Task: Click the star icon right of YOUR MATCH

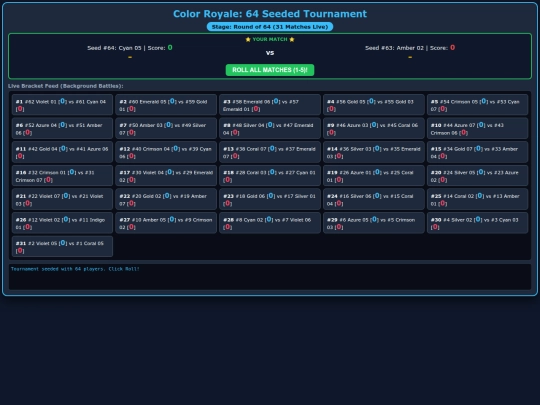Action: pos(292,39)
